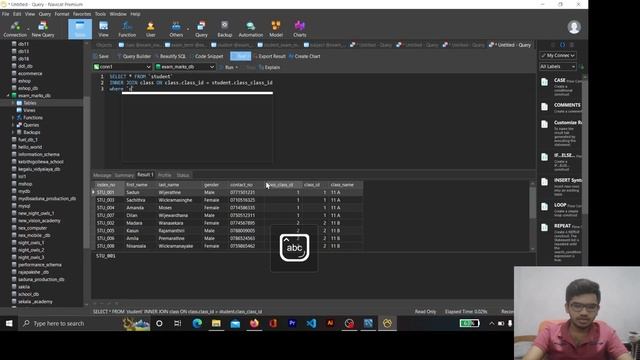The image size is (640, 360).
Task: Click Beautify SQL
Action: coord(170,56)
